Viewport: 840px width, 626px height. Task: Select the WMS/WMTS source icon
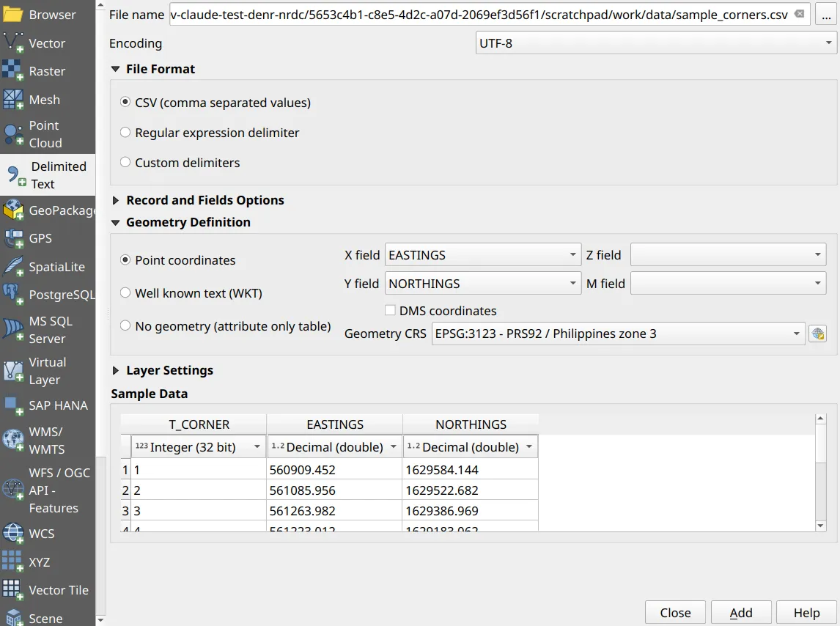pos(13,440)
